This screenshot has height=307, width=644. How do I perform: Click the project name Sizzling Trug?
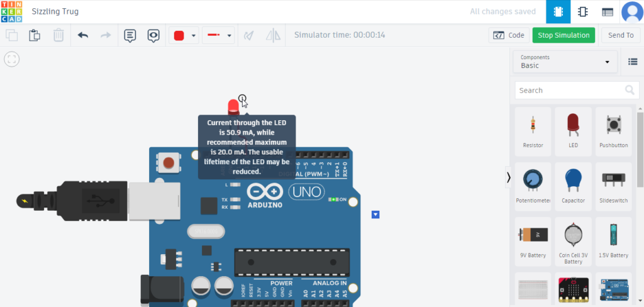pyautogui.click(x=55, y=11)
